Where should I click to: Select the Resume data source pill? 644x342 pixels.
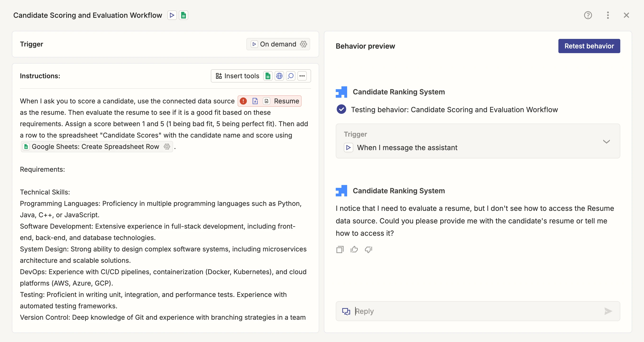coord(286,101)
